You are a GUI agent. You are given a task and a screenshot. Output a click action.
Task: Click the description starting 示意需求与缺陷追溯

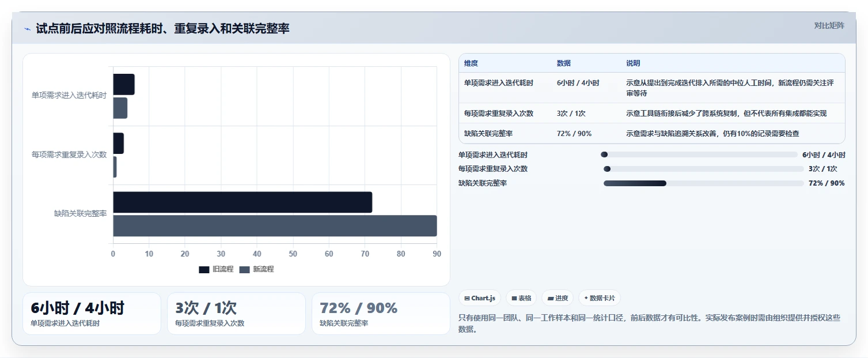[x=712, y=134]
